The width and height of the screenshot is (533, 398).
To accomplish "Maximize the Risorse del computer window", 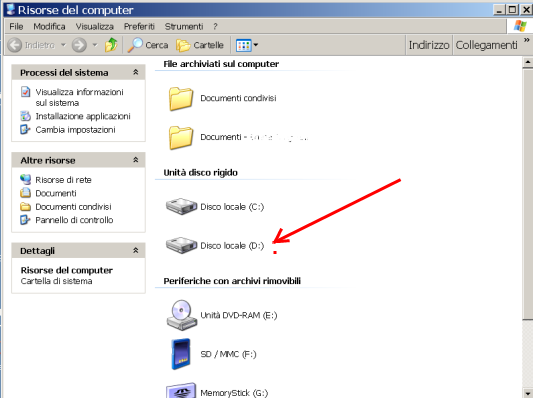I will click(x=512, y=10).
